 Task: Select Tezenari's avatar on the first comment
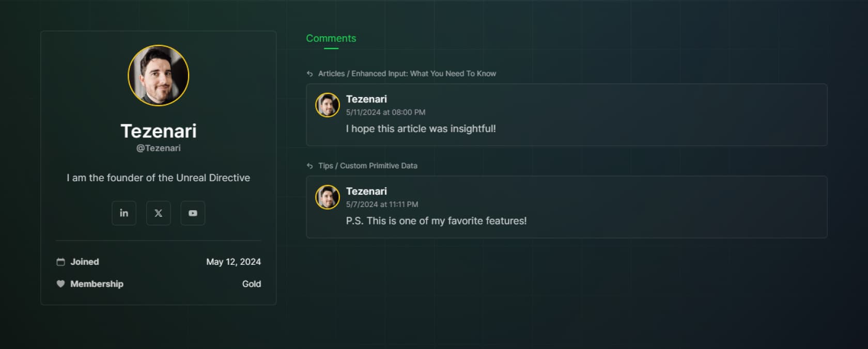327,105
